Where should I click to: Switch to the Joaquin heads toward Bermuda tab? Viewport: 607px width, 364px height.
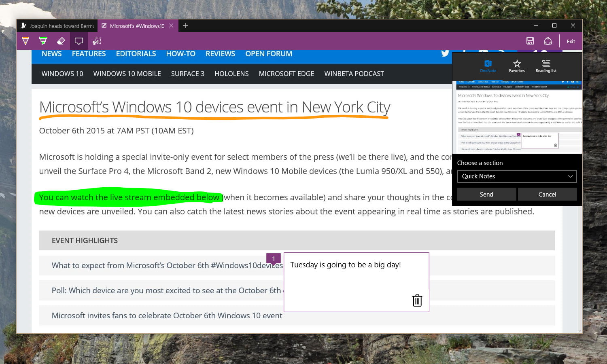coord(57,26)
